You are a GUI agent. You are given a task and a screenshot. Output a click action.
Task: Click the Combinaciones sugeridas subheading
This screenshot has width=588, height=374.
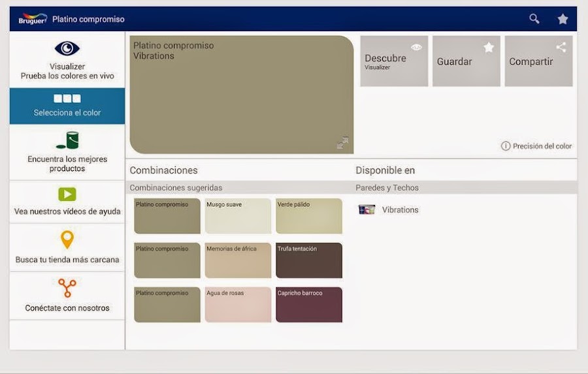(x=176, y=187)
